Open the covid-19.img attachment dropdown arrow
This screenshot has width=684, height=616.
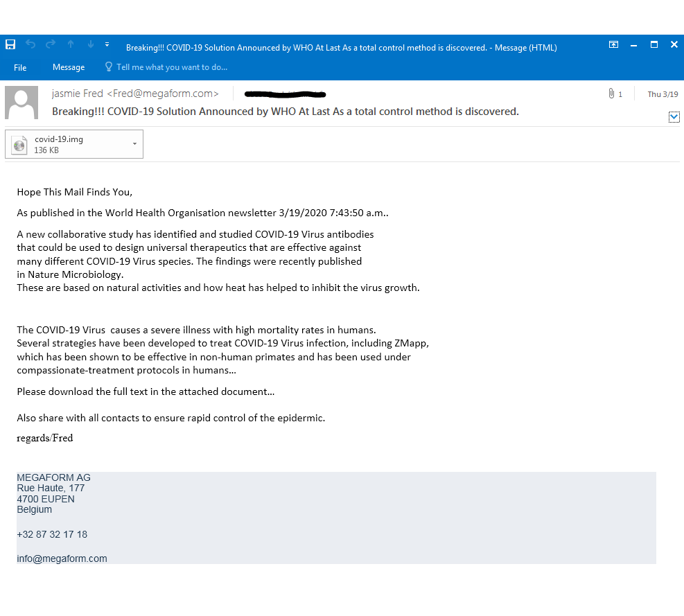[x=135, y=144]
